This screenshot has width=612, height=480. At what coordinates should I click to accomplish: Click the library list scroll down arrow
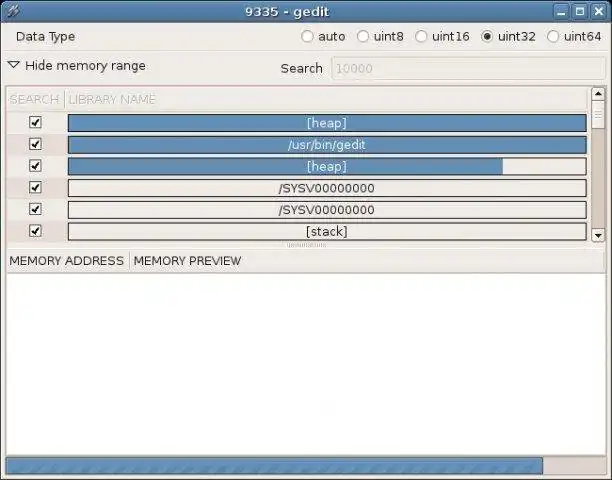point(598,236)
